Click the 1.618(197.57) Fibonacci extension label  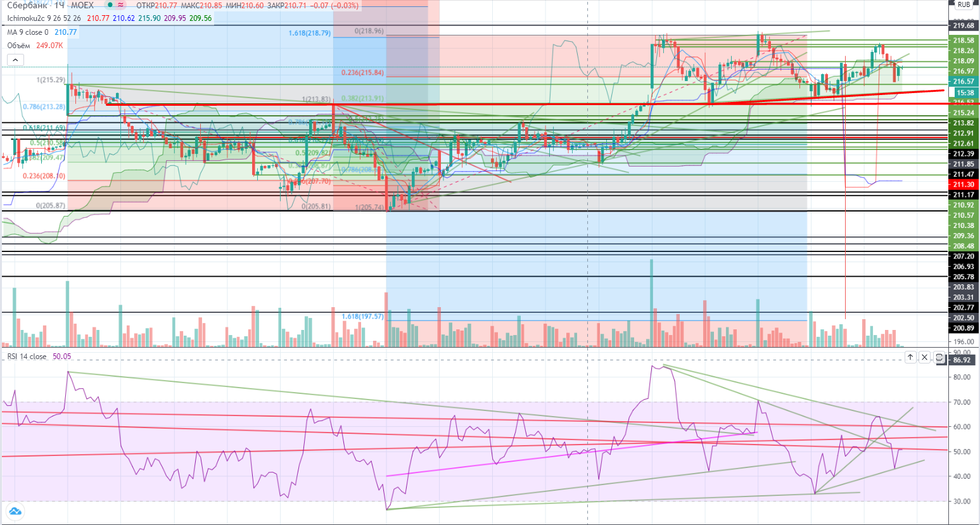[362, 316]
